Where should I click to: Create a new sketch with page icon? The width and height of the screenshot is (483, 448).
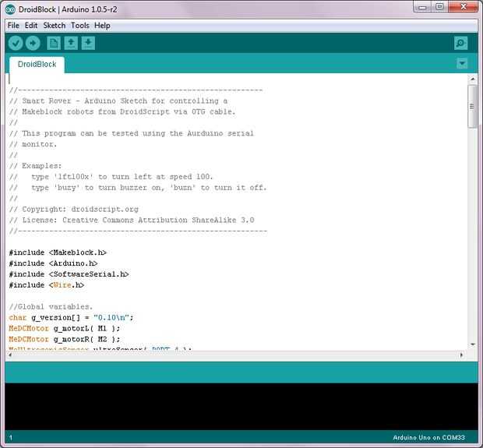coord(54,43)
